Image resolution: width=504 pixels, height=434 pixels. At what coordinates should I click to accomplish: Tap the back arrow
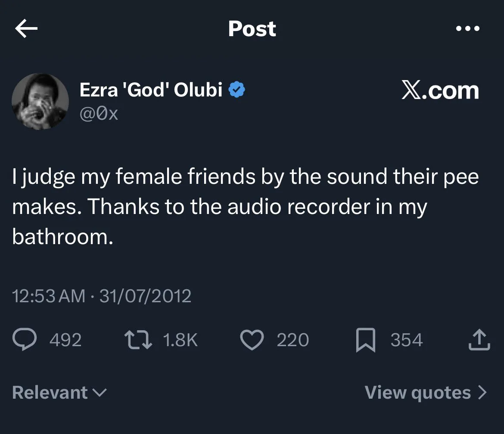point(26,29)
